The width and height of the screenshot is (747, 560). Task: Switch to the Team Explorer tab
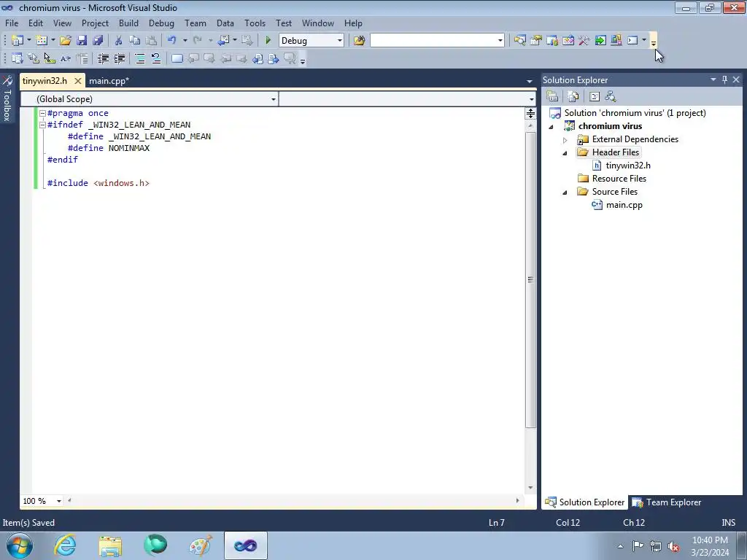[x=667, y=502]
